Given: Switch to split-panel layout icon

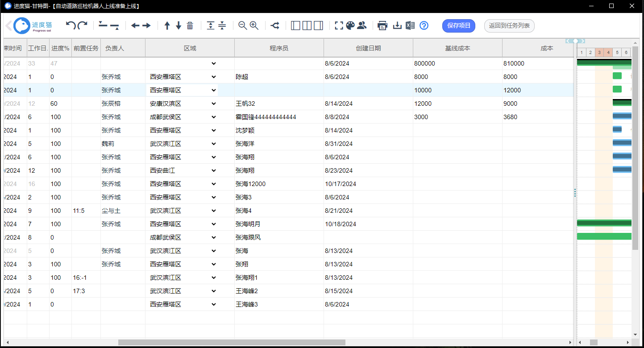Looking at the screenshot, I should click(x=307, y=26).
